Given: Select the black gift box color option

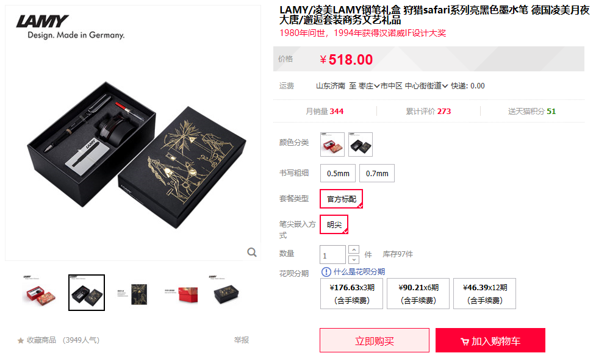Looking at the screenshot, I should coord(361,145).
